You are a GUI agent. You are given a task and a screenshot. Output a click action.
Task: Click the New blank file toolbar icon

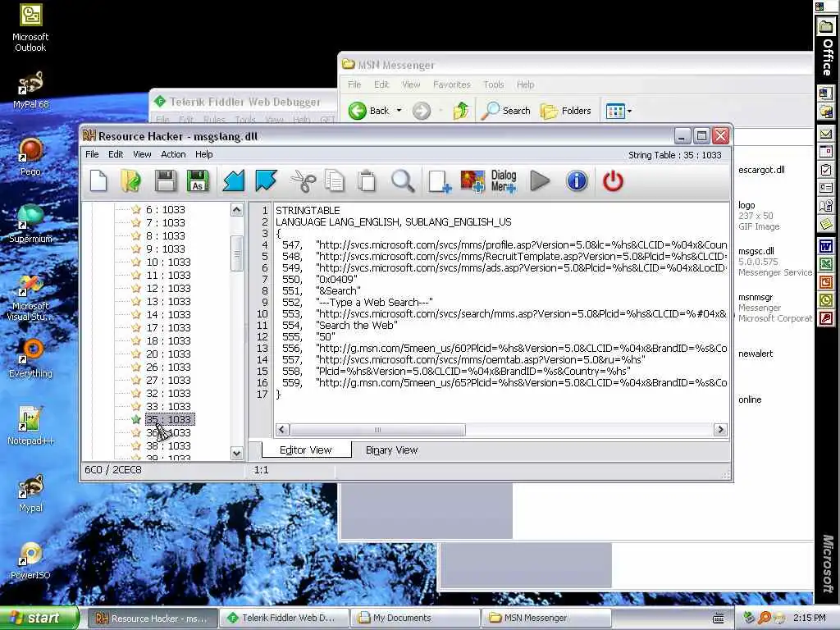[98, 181]
